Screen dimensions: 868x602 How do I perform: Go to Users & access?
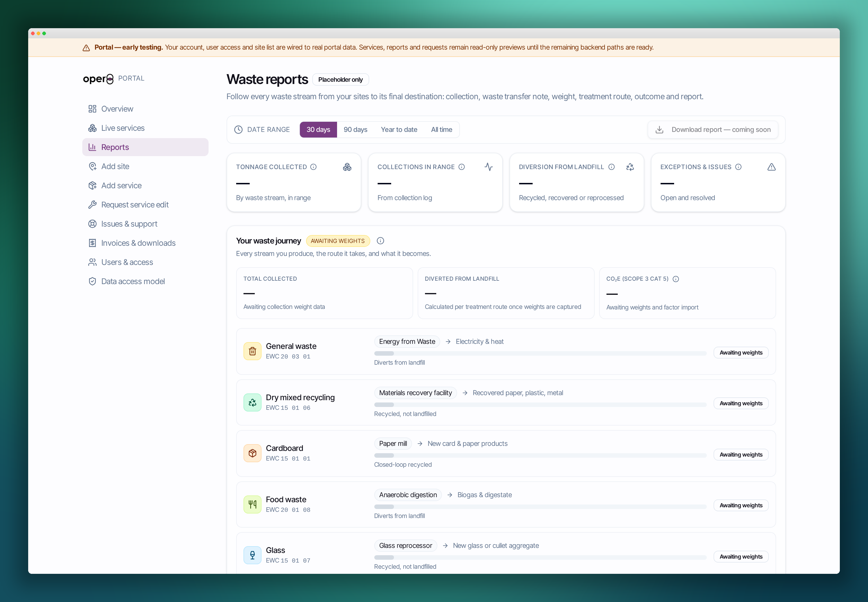tap(145, 262)
